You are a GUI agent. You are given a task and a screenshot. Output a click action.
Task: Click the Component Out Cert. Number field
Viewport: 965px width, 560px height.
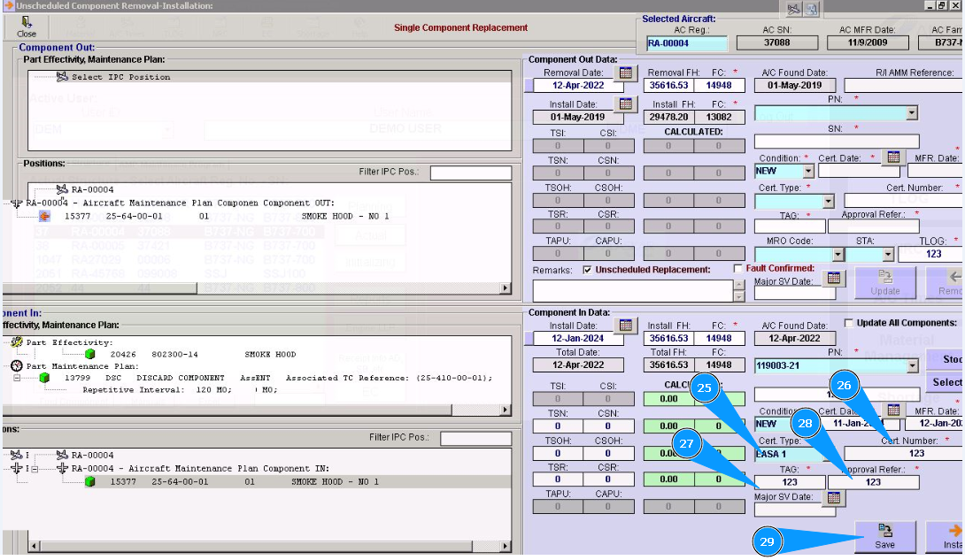point(903,201)
